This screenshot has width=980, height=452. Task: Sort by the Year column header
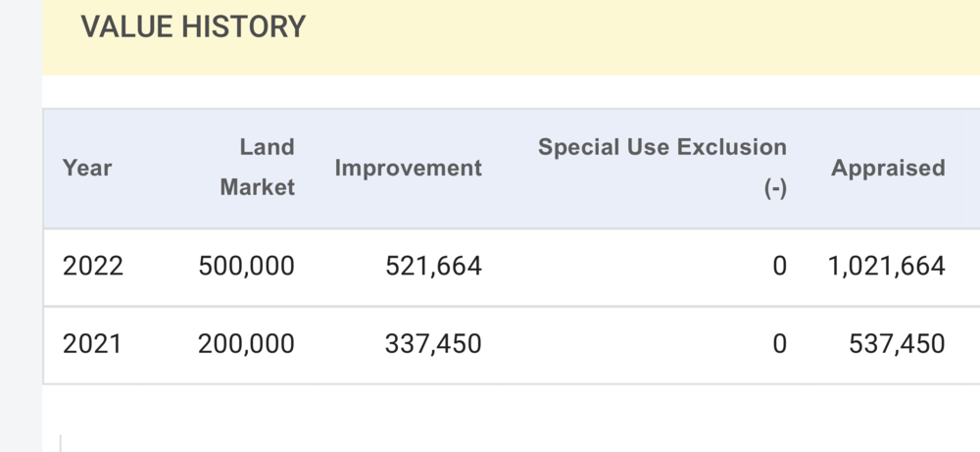point(87,168)
